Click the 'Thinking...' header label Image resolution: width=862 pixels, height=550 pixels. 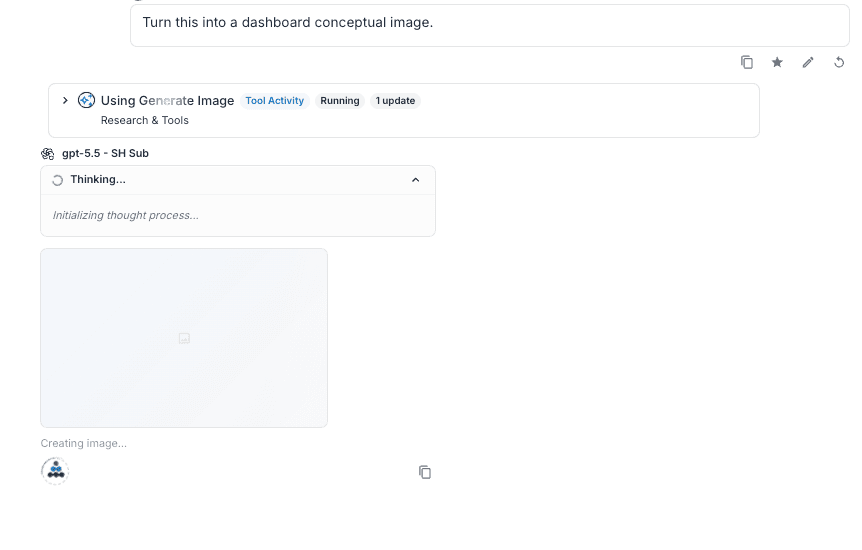(x=98, y=179)
